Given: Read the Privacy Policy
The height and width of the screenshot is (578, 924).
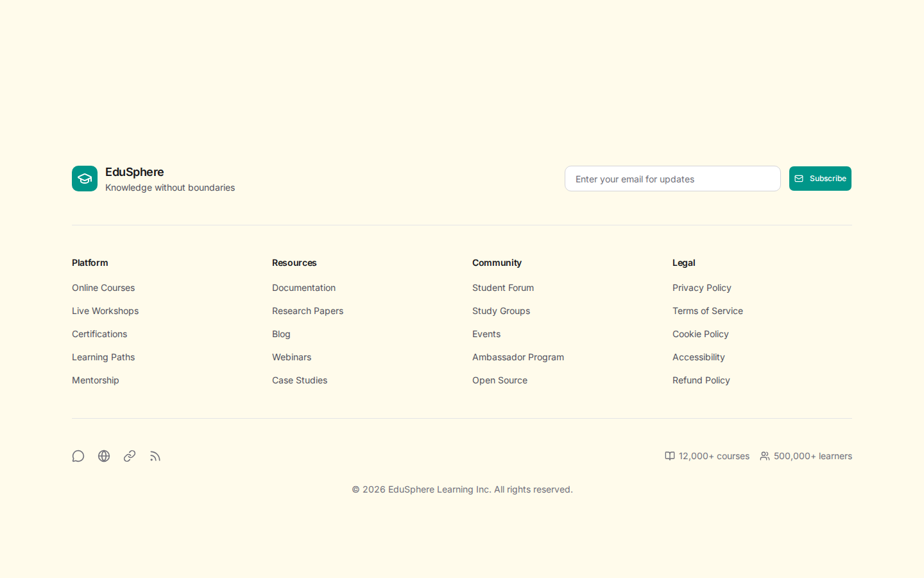Looking at the screenshot, I should pos(702,288).
